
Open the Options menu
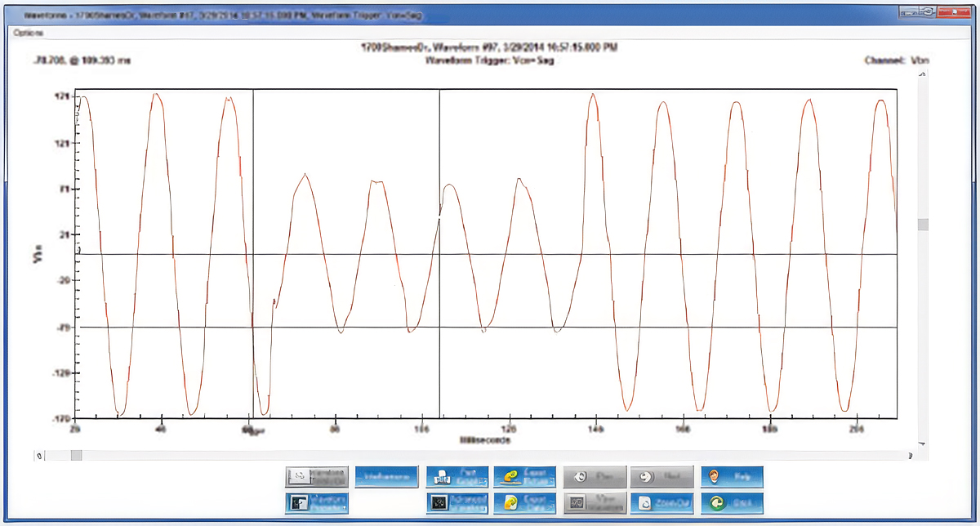coord(28,33)
